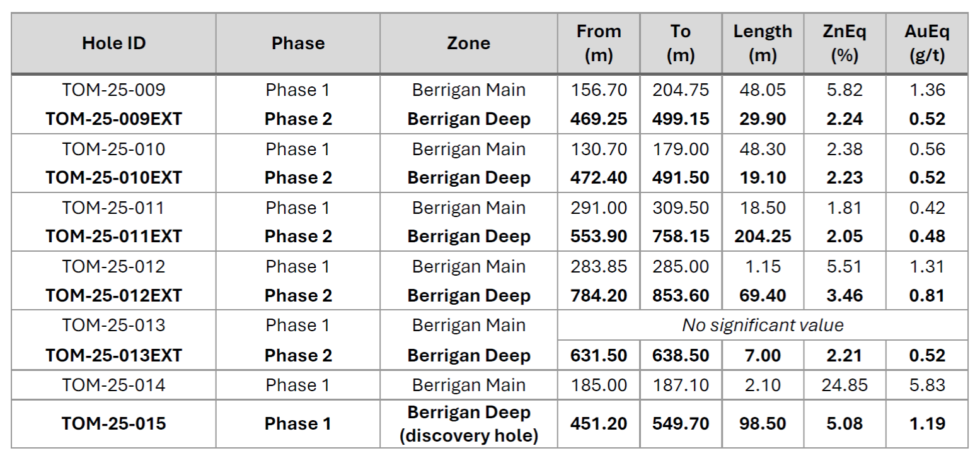The height and width of the screenshot is (458, 980).
Task: Click the TOM-25-009 hole ID cell
Action: [x=114, y=90]
